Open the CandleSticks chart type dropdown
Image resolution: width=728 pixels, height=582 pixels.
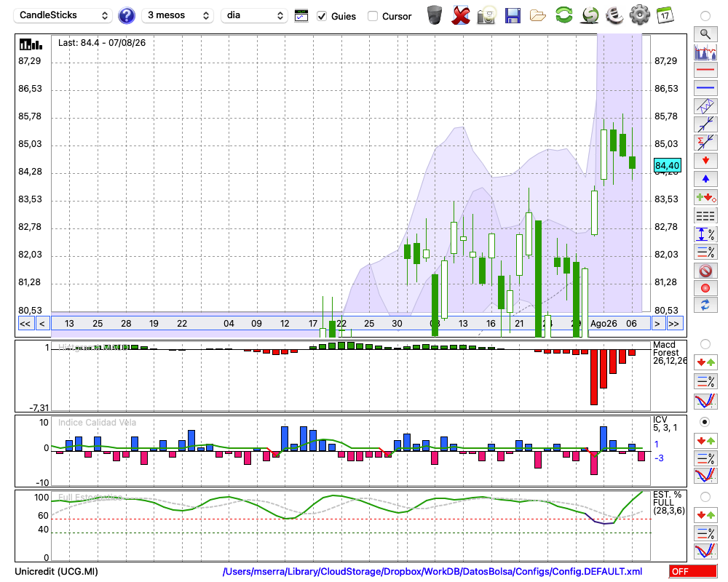click(x=63, y=15)
